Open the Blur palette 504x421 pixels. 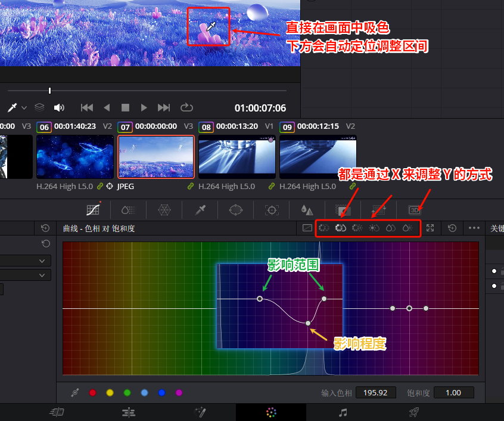pyautogui.click(x=307, y=210)
